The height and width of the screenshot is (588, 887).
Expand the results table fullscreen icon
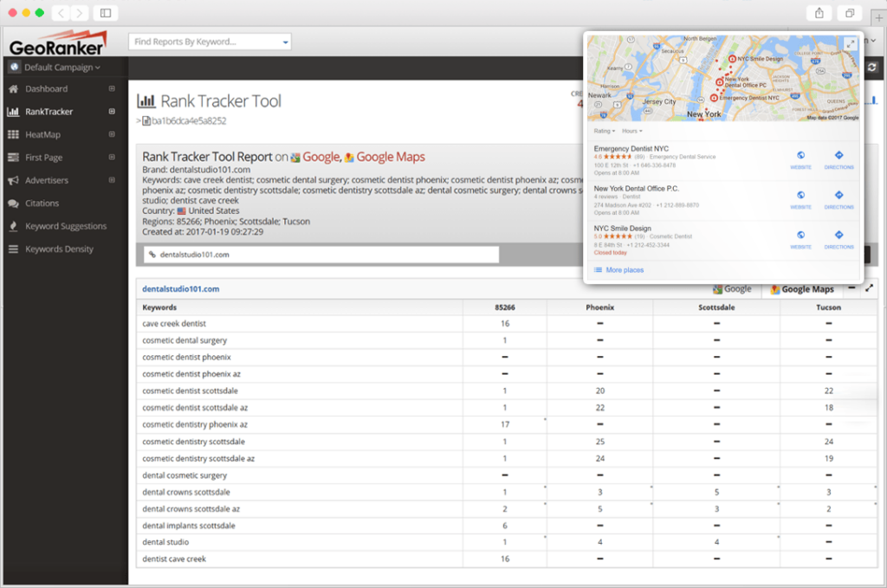(x=870, y=288)
